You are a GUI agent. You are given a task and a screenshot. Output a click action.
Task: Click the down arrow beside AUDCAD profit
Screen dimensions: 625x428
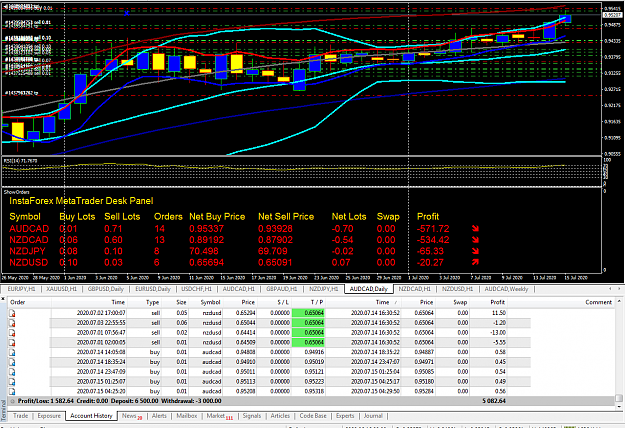click(475, 229)
